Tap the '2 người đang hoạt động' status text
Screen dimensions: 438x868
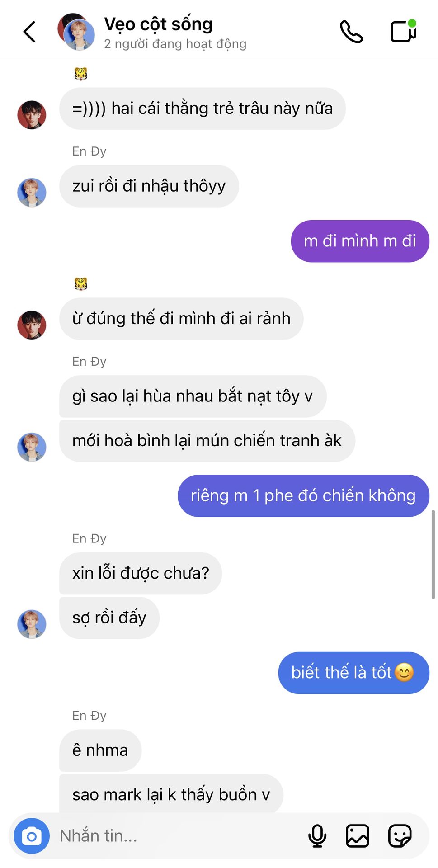[x=175, y=44]
